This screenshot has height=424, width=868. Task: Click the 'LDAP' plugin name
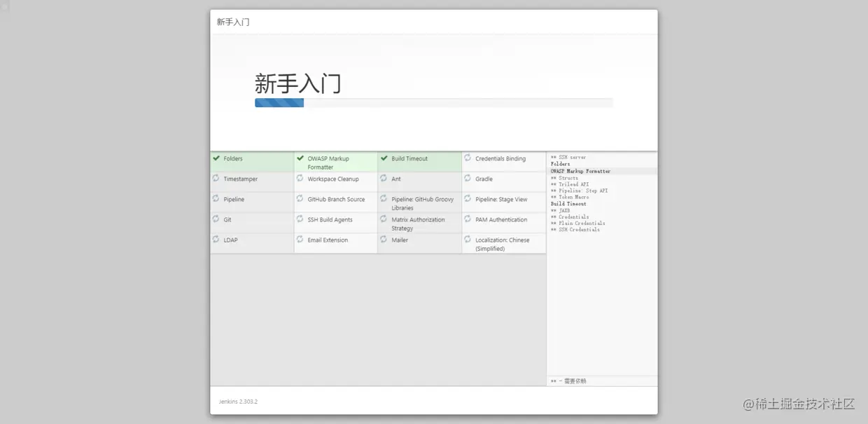point(230,240)
